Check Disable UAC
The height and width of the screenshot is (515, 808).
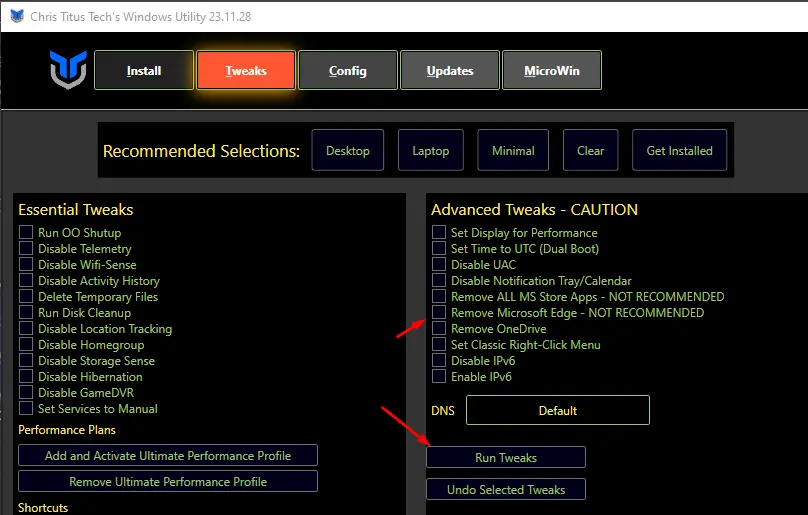[439, 264]
